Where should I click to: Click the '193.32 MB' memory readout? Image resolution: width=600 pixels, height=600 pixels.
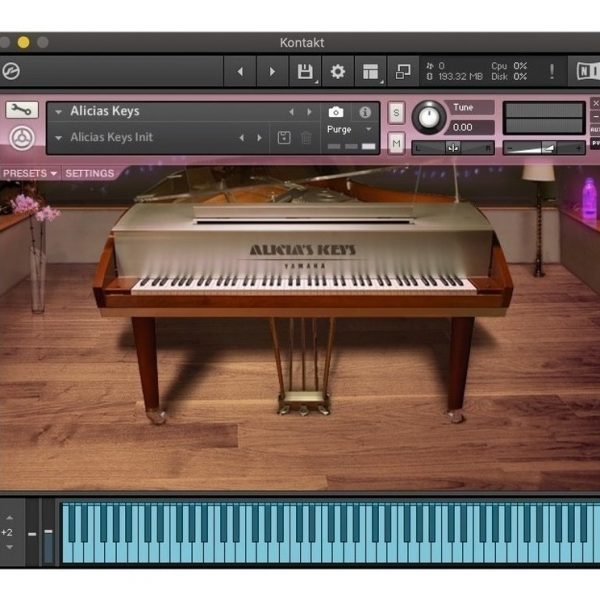click(x=460, y=77)
